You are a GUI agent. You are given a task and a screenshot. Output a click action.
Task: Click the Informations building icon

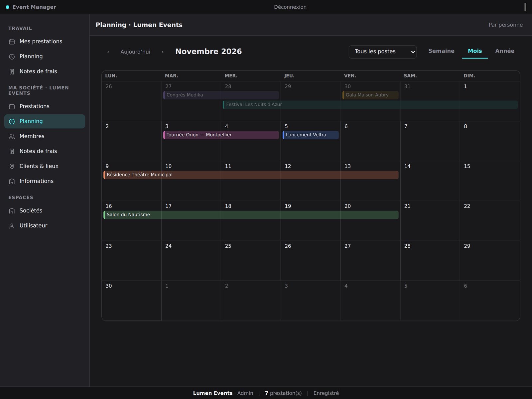12,181
